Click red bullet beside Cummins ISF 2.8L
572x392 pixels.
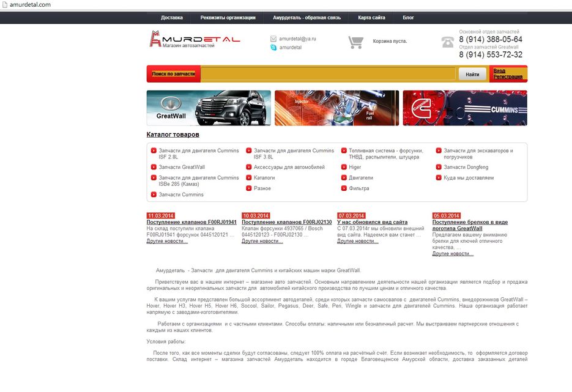coord(154,150)
